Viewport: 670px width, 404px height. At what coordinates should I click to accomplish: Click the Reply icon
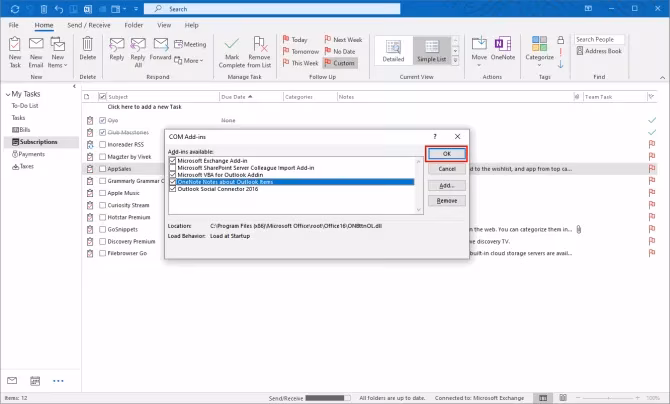(117, 44)
